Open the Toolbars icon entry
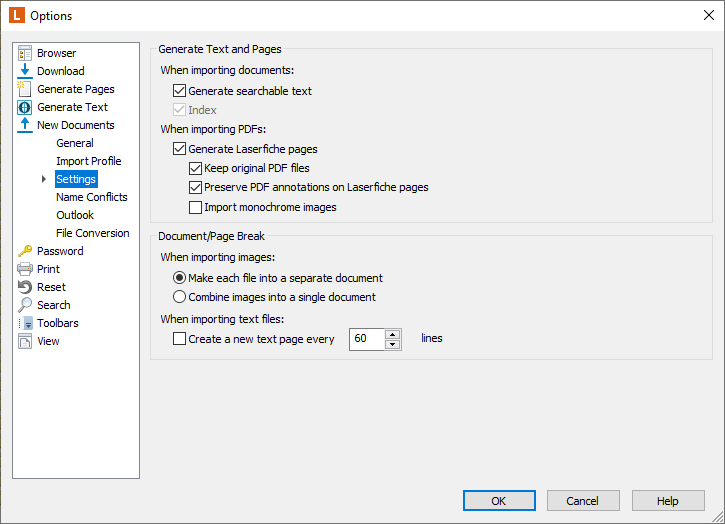Viewport: 725px width, 524px height. (25, 323)
